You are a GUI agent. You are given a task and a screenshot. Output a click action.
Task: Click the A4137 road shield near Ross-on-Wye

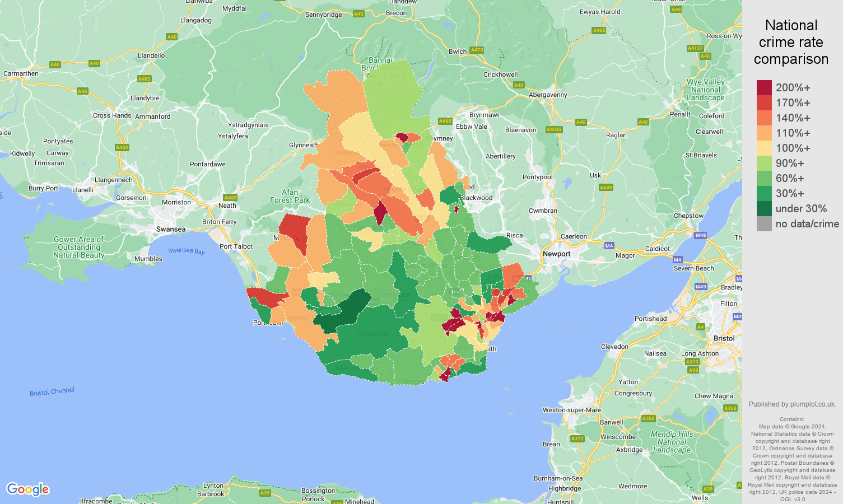point(695,48)
